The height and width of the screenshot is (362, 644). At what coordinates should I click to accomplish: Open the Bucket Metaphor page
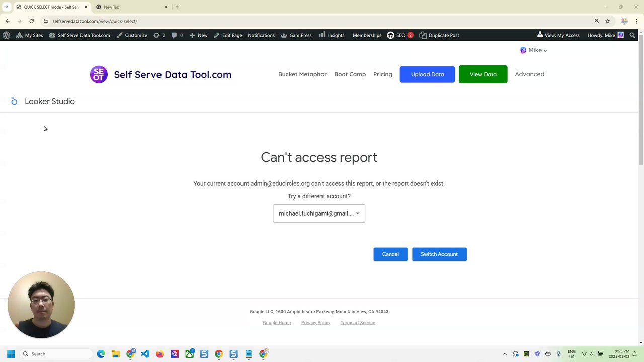pos(302,74)
